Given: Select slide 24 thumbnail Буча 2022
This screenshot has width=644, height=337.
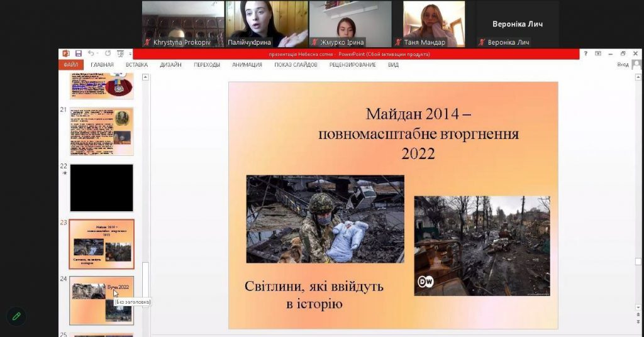Looking at the screenshot, I should point(101,300).
